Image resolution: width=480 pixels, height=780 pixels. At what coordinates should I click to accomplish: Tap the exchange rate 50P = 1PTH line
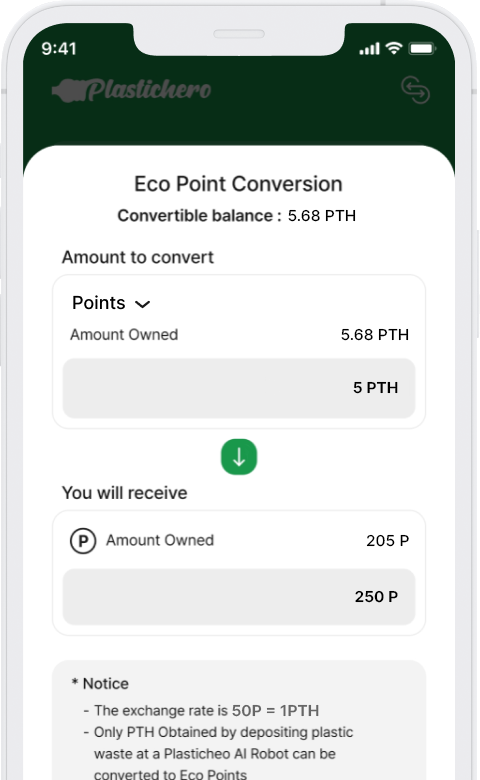click(x=201, y=710)
